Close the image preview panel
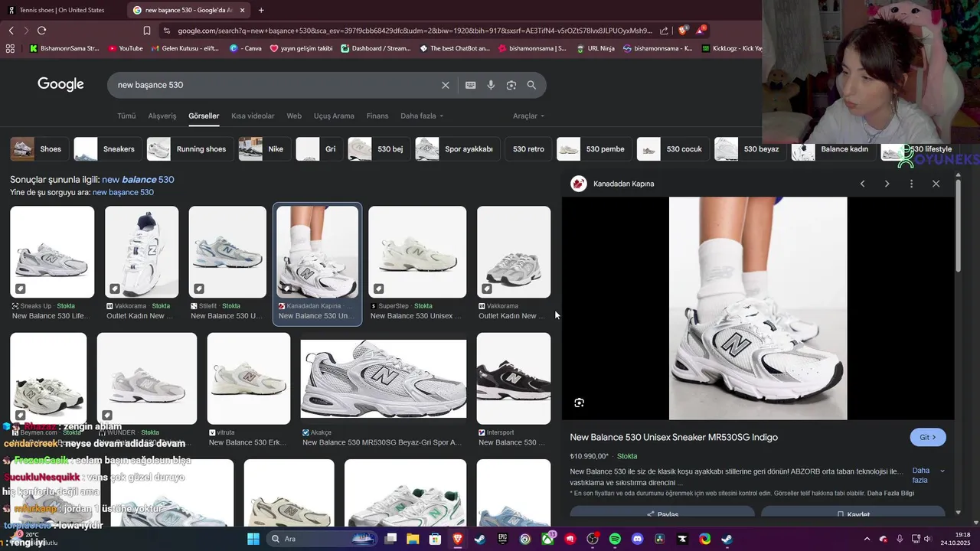The width and height of the screenshot is (980, 551). pos(936,184)
